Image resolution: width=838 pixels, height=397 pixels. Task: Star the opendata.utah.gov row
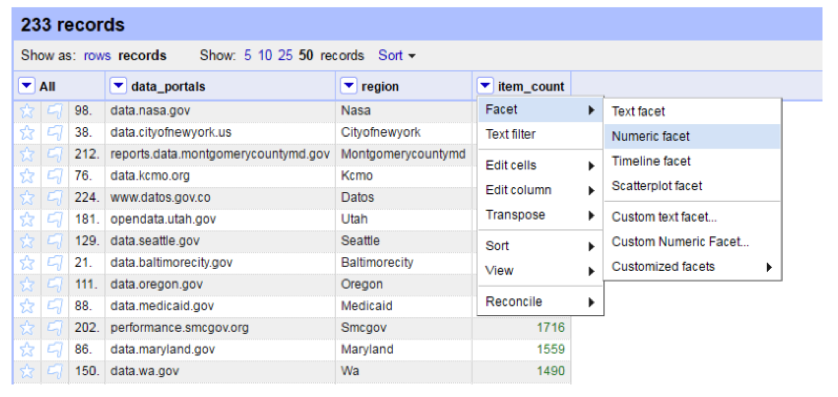pos(27,220)
